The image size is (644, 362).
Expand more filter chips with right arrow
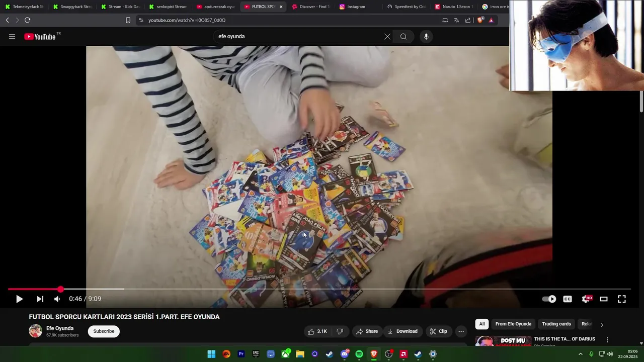coord(602,324)
